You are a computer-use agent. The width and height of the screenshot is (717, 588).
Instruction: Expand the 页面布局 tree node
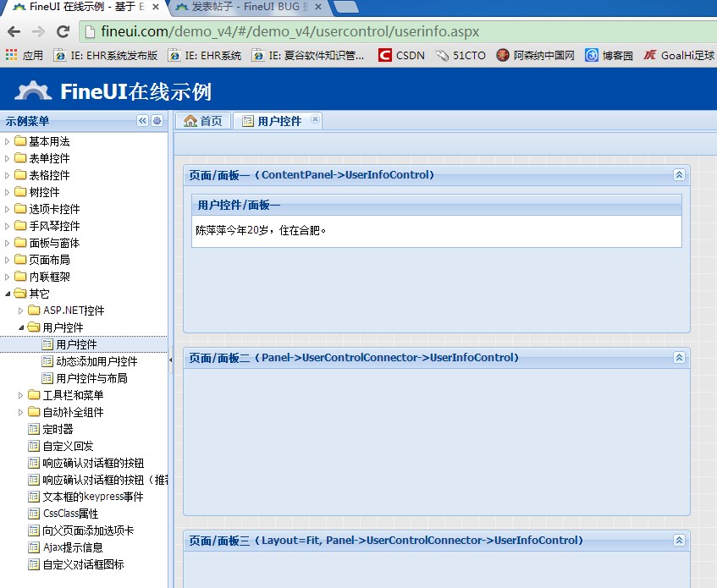click(7, 260)
